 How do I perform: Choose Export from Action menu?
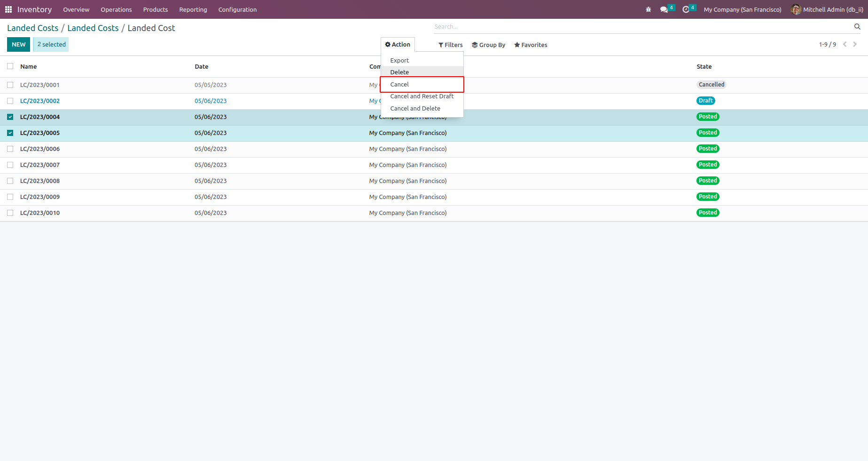[x=422, y=61]
